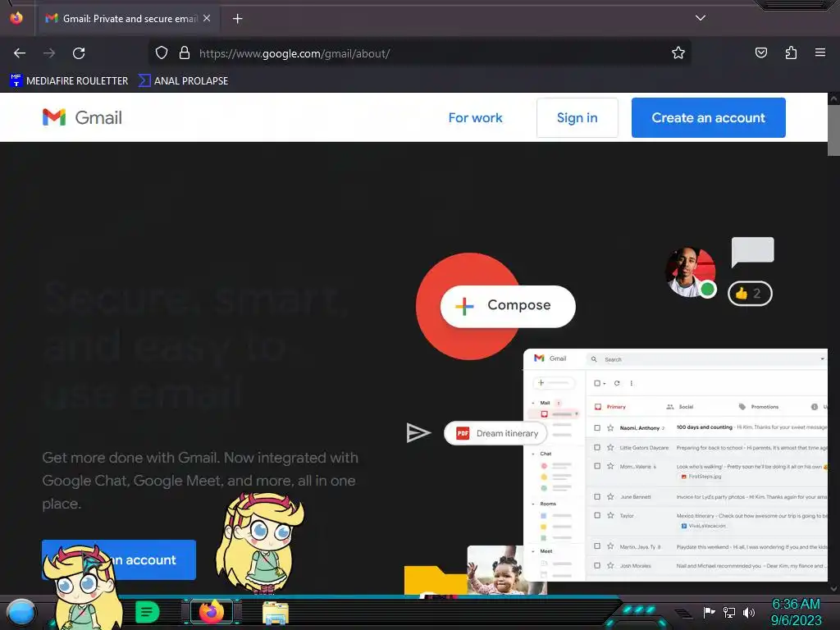Click the Search field in the Gmail preview

[707, 359]
